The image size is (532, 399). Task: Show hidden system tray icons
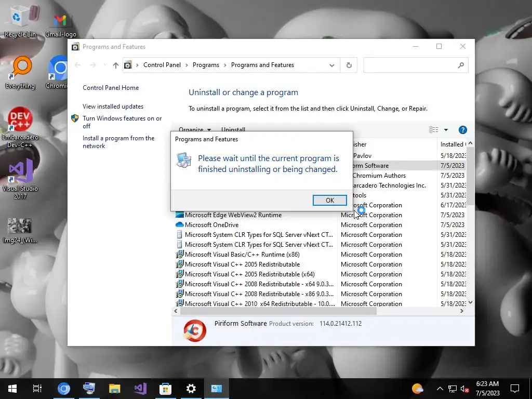click(440, 389)
